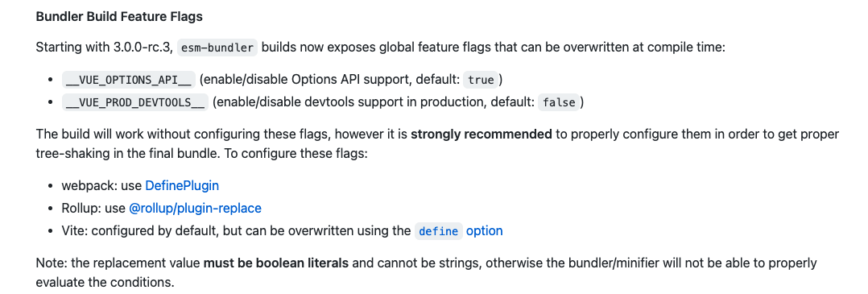Click the 'true' default value code
This screenshot has height=294, width=868.
pyautogui.click(x=481, y=80)
